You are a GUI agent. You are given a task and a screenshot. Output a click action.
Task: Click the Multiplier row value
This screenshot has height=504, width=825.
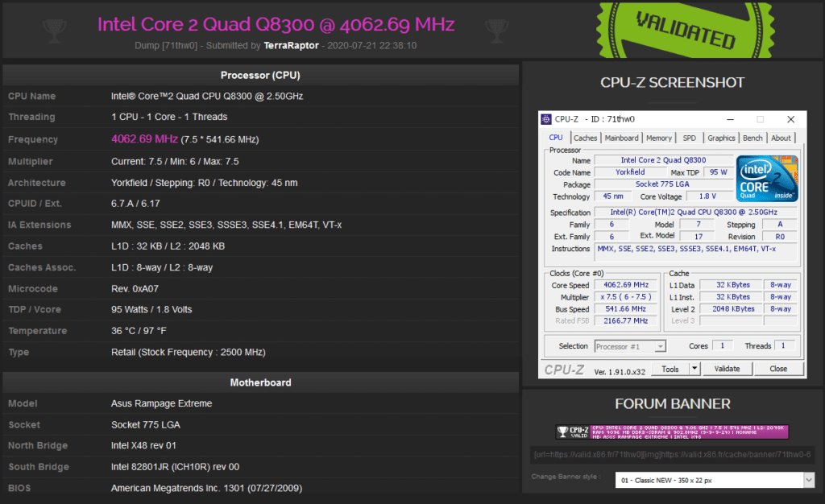pos(175,161)
